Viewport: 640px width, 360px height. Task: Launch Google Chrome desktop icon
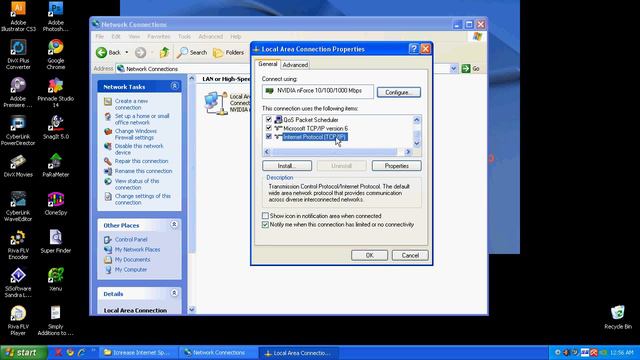56,54
